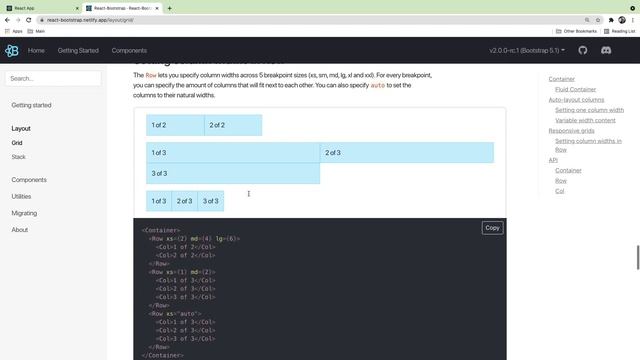Open the Chrome profile avatar

pyautogui.click(x=622, y=20)
